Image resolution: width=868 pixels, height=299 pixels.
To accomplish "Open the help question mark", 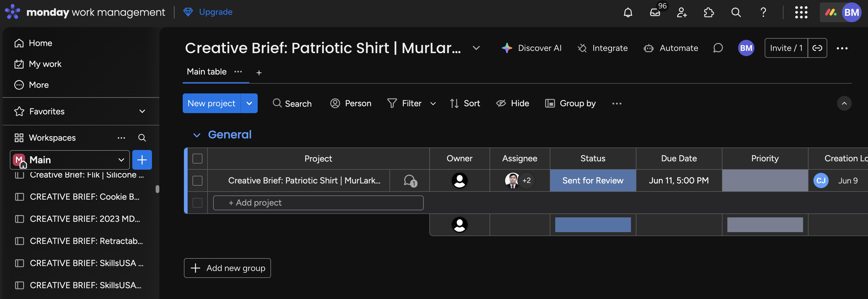I will coord(763,13).
